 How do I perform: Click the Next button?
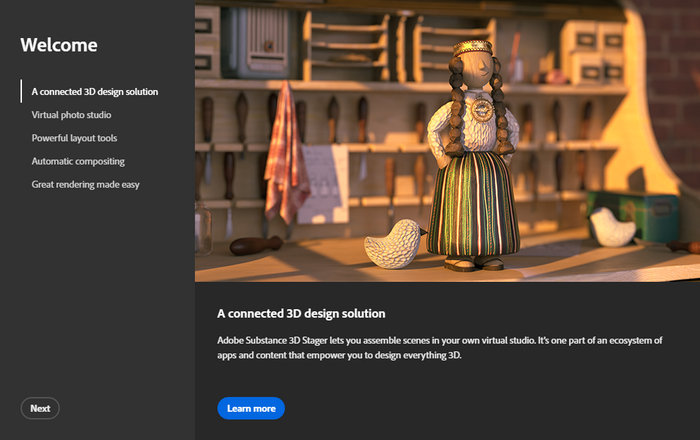click(x=40, y=408)
